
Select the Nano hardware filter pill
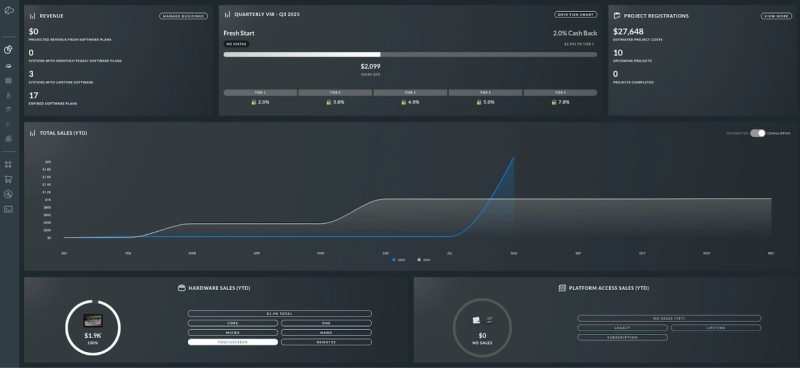(326, 332)
